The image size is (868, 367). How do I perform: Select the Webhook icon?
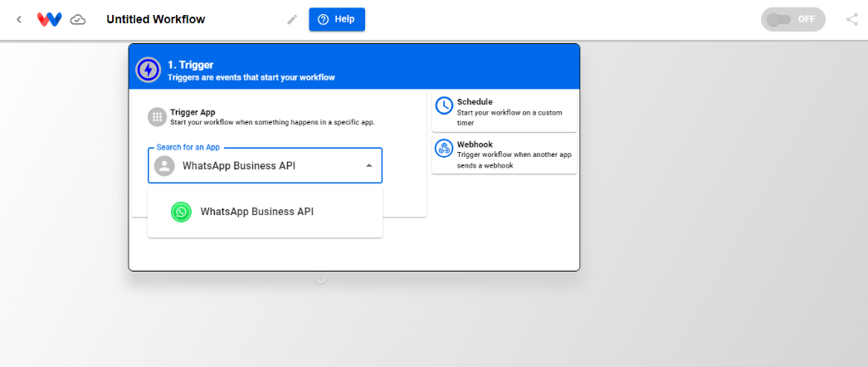pyautogui.click(x=444, y=149)
